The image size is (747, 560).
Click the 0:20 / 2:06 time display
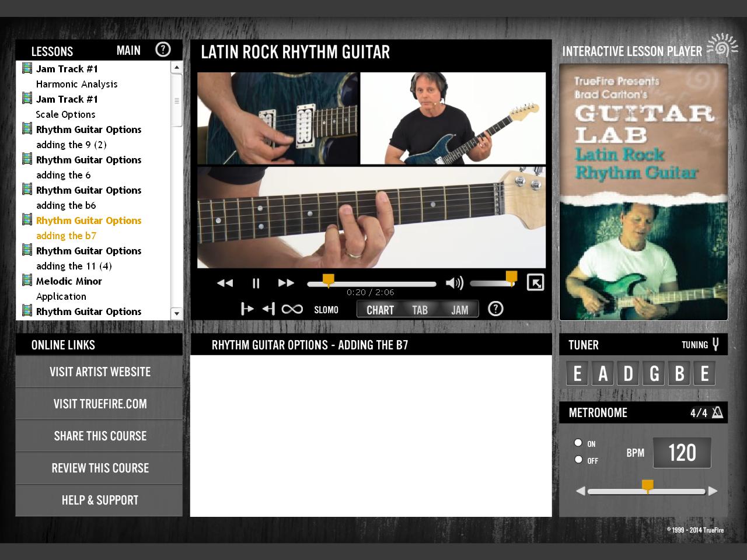pos(371,292)
